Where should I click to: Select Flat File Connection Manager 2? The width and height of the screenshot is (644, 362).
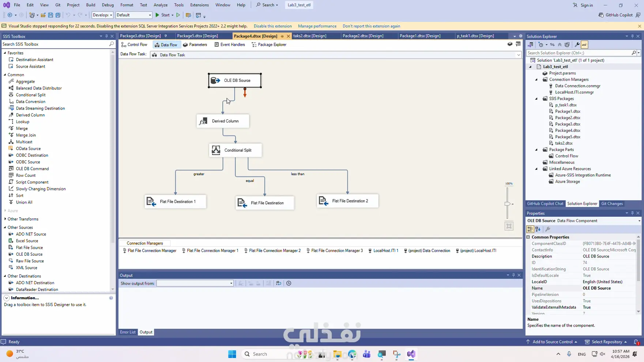coord(272,251)
